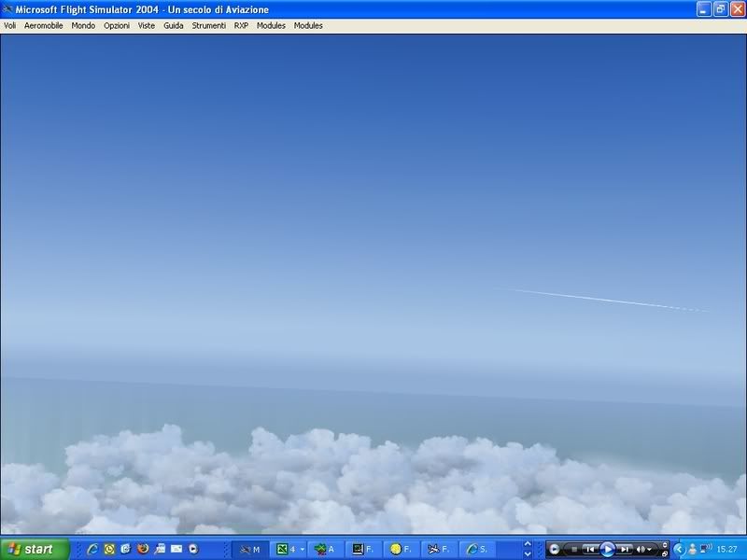Open the yellow clock Quick Launch icon
The height and width of the screenshot is (560, 747).
coord(109,549)
